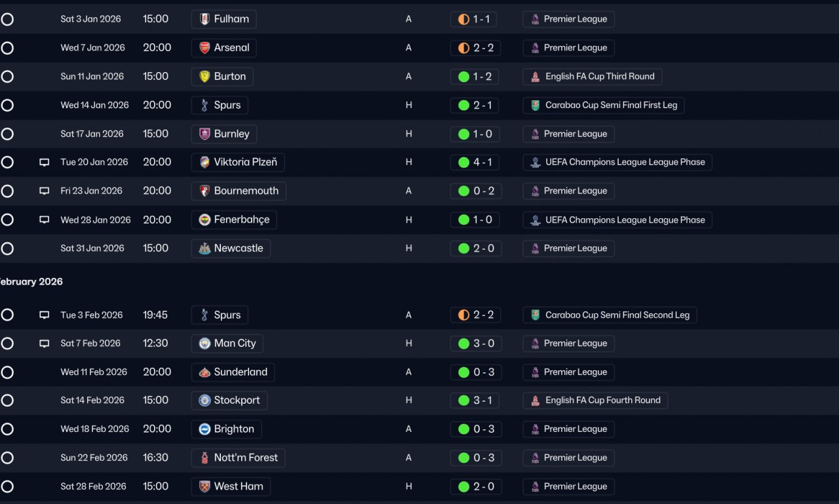Click the orange draw indicator on Arsenal result
The image size is (839, 504).
click(x=464, y=48)
